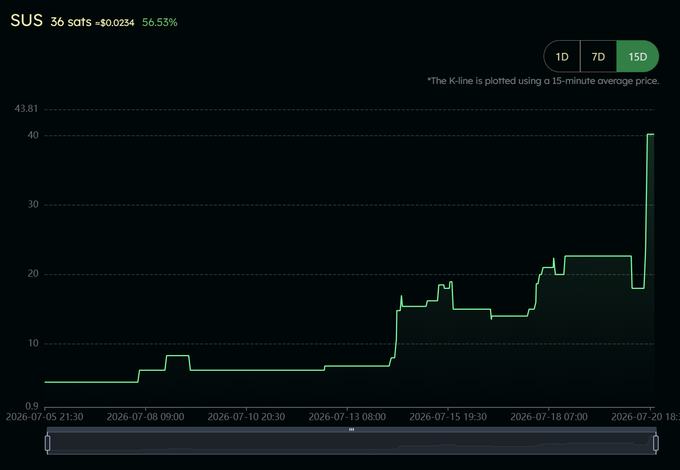Click the mini overview chart in zoom bar
Viewport: 680px width, 470px height.
coord(352,443)
